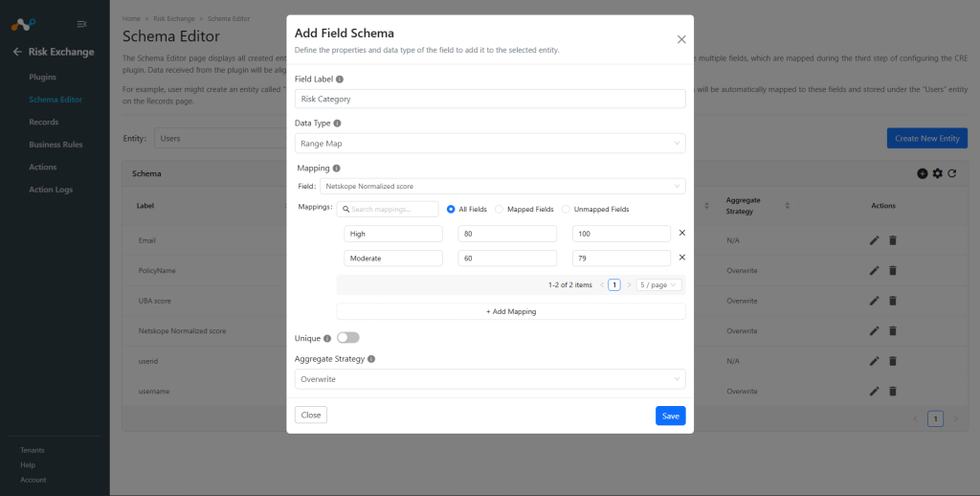Remove the Moderate mapping row
This screenshot has width=980, height=496.
point(681,257)
